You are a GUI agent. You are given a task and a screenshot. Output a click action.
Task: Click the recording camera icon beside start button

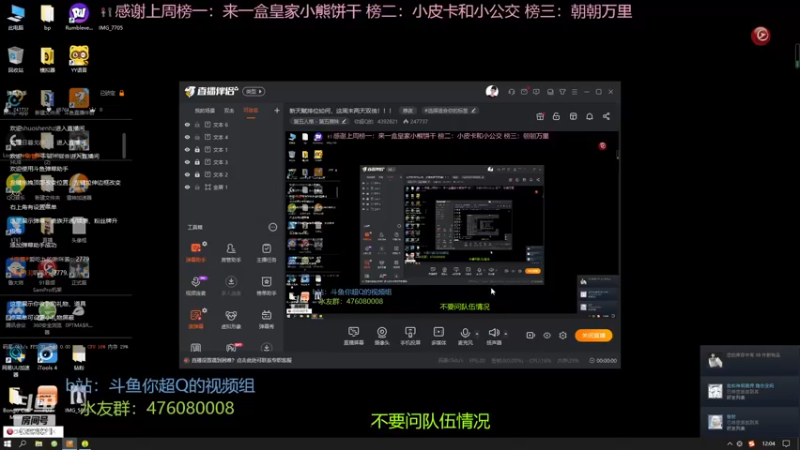point(531,335)
